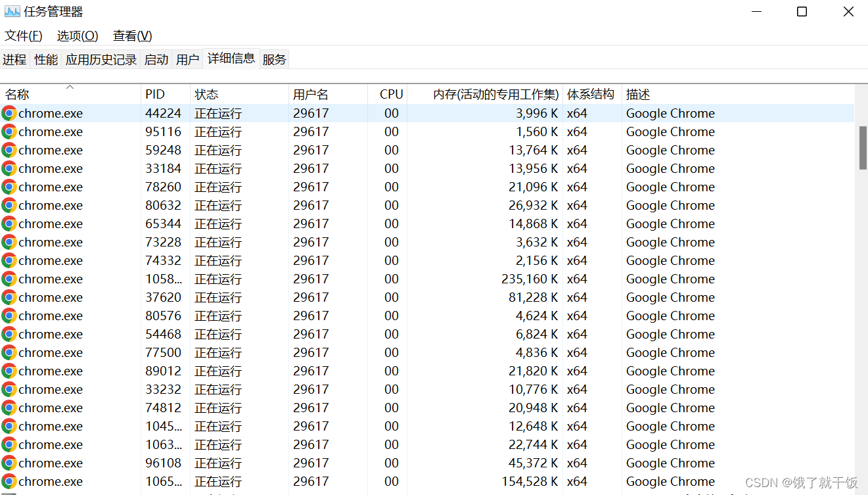Click the 正在运行 status for PID 37620
868x495 pixels.
[218, 297]
